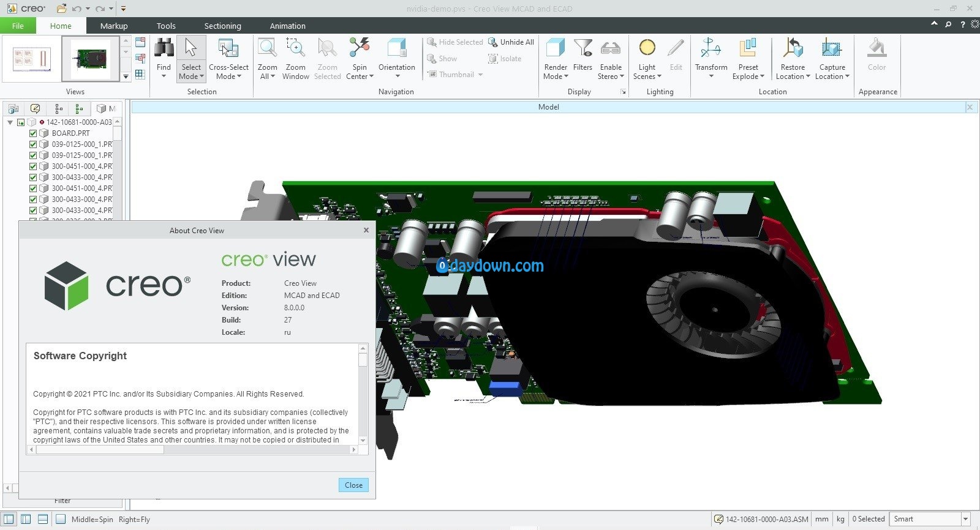Viewport: 980px width, 530px height.
Task: Open Help question mark icon
Action: pos(962,24)
